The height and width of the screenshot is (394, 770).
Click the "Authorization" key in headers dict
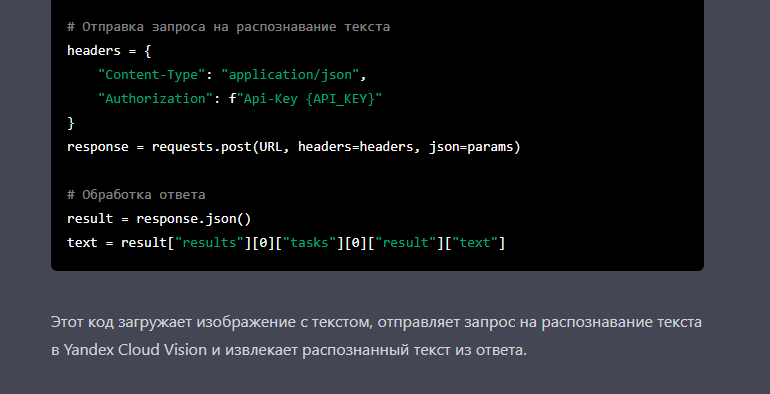[x=151, y=99]
